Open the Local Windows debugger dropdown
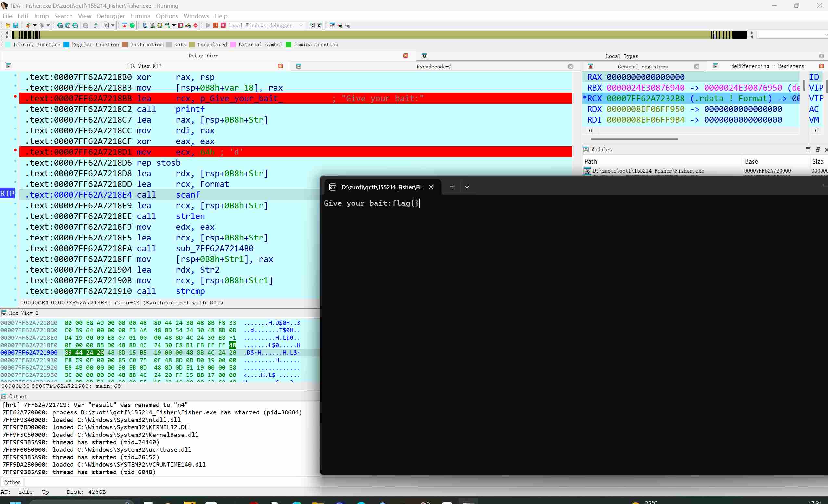Image resolution: width=828 pixels, height=504 pixels. coord(301,26)
